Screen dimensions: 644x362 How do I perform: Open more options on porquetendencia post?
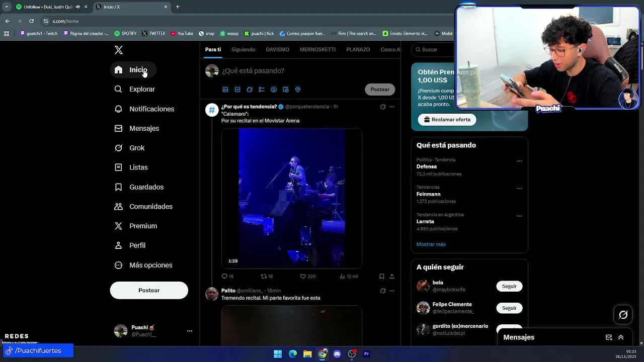pyautogui.click(x=392, y=107)
